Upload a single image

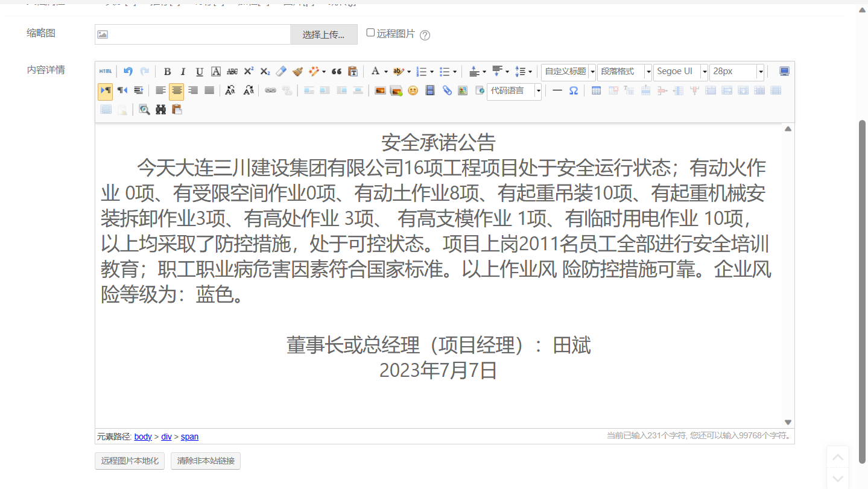tap(380, 90)
